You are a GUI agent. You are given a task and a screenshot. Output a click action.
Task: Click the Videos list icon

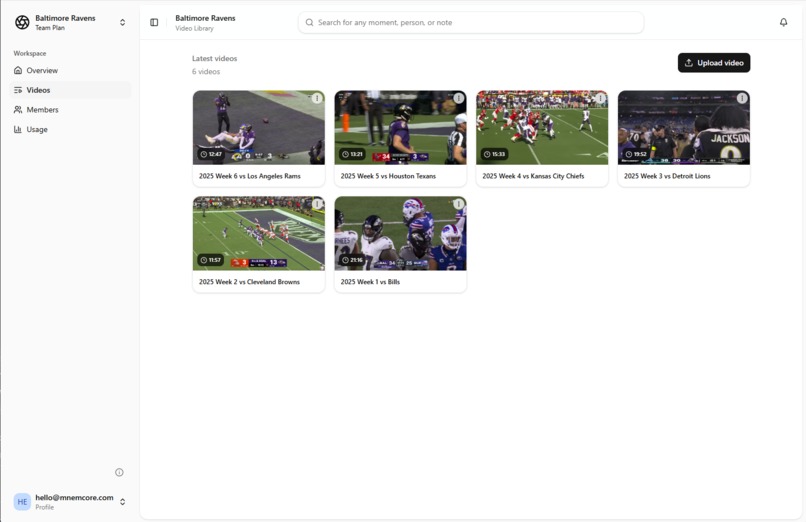18,90
